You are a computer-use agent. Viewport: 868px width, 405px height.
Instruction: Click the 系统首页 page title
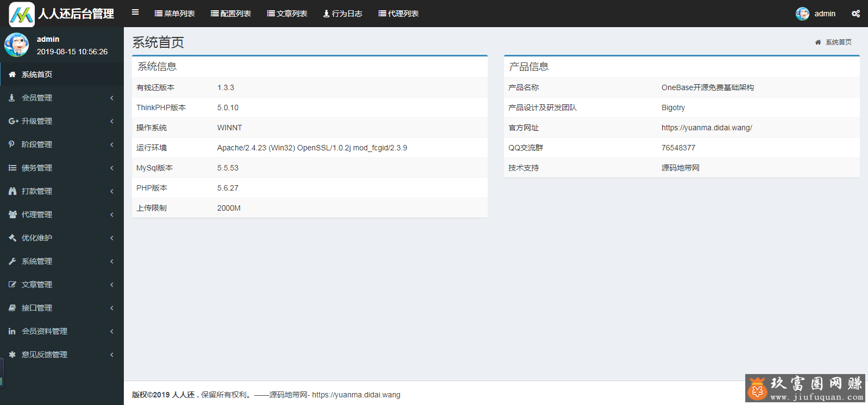click(x=158, y=42)
